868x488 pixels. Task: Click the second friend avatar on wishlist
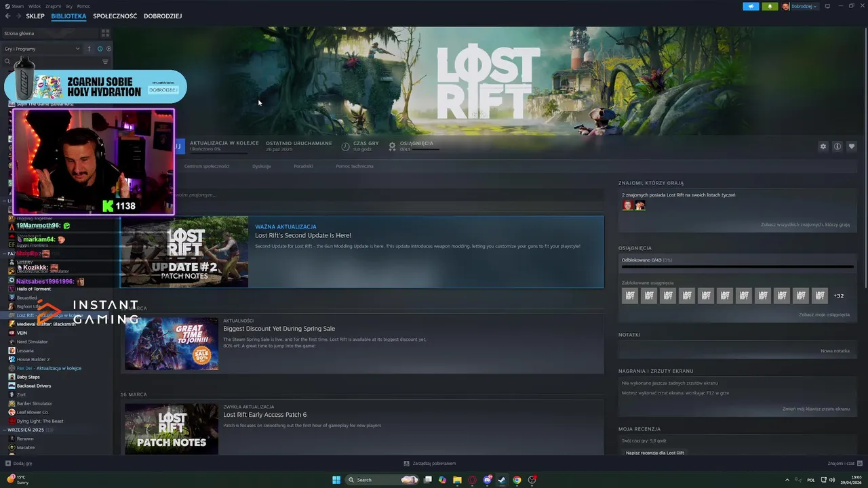coord(640,205)
